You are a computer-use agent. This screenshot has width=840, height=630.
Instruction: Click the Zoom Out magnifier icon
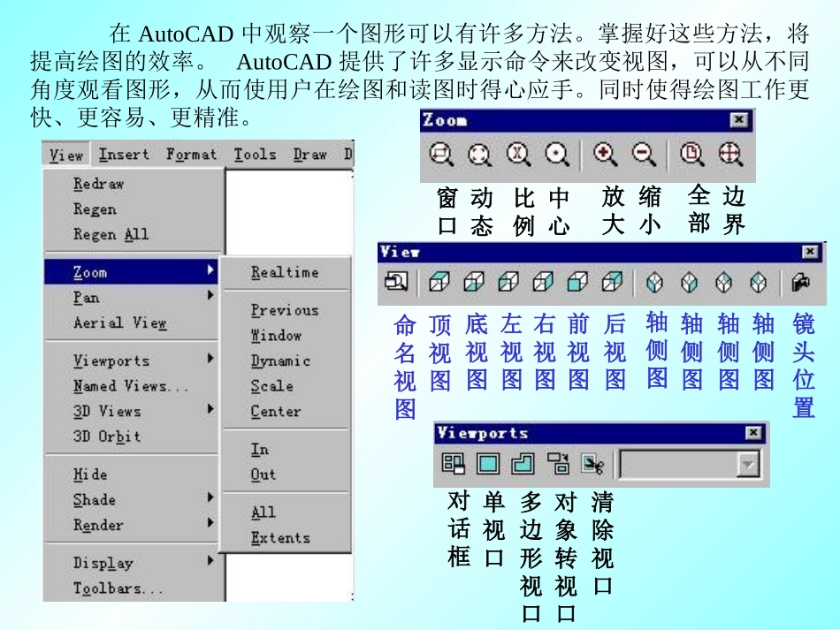[644, 154]
